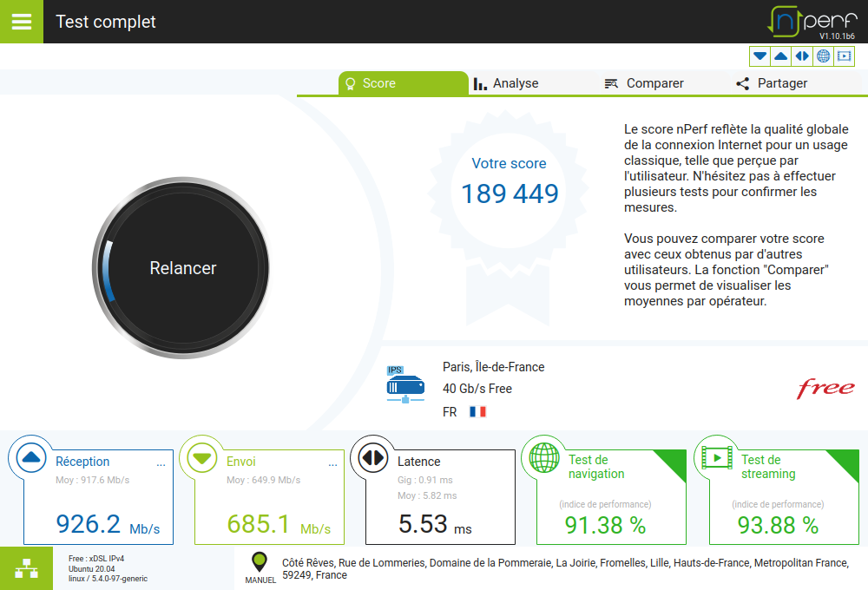The width and height of the screenshot is (868, 590).
Task: Click the score value 189 449
Action: pos(510,193)
